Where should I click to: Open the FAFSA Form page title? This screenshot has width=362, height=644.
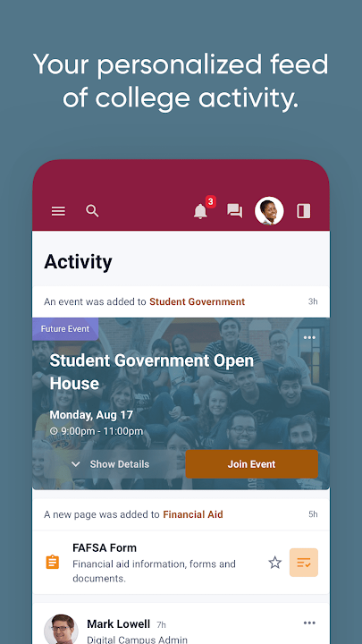click(x=105, y=548)
